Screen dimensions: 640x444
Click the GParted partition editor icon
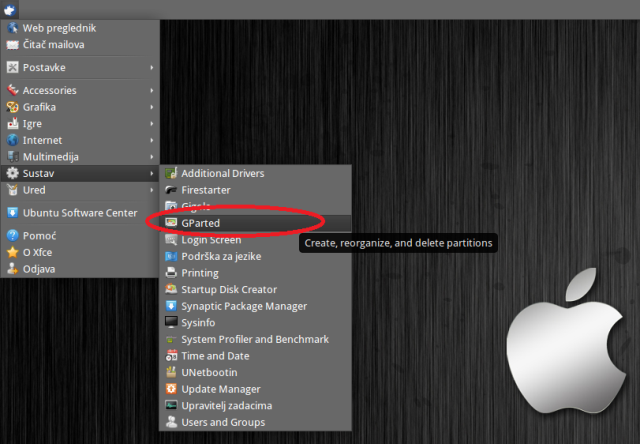pos(171,223)
